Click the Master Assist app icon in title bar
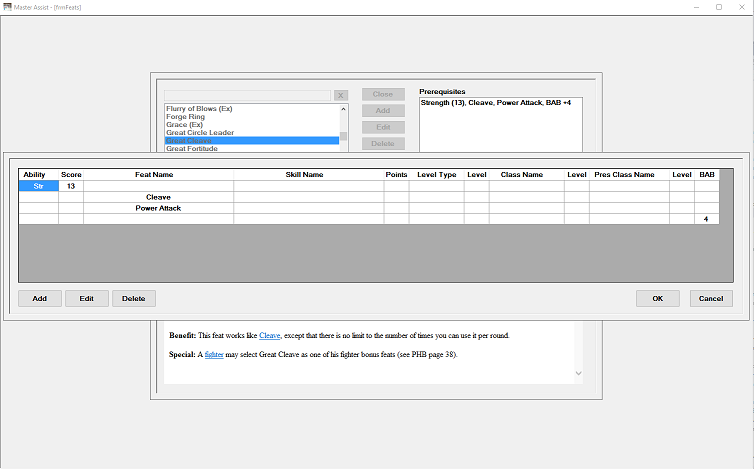This screenshot has width=754, height=469. pos(7,7)
